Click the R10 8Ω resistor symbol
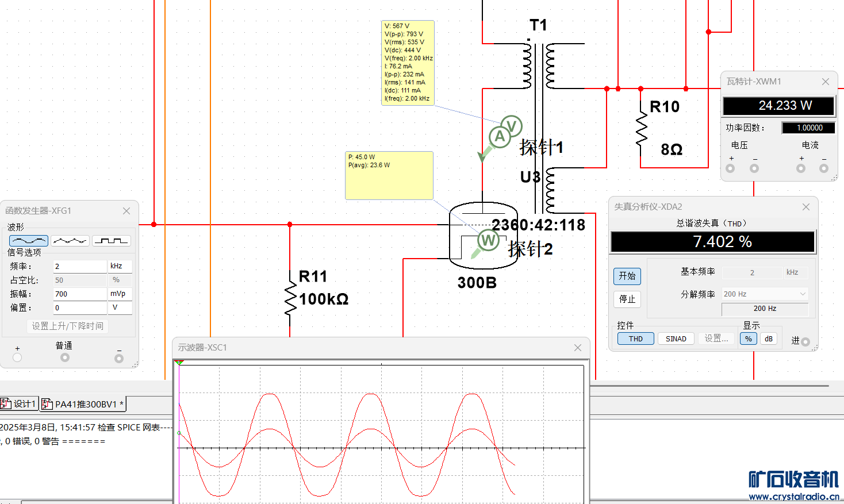The image size is (844, 504). click(641, 129)
